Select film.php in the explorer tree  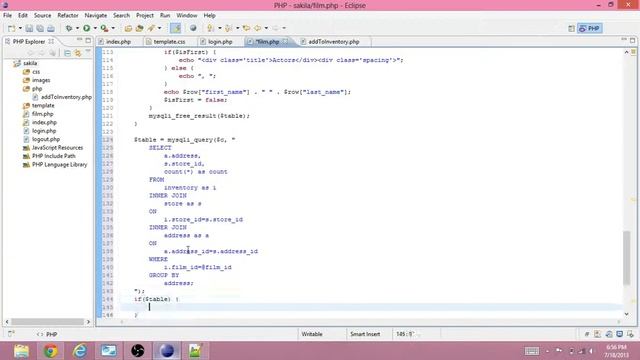42,114
